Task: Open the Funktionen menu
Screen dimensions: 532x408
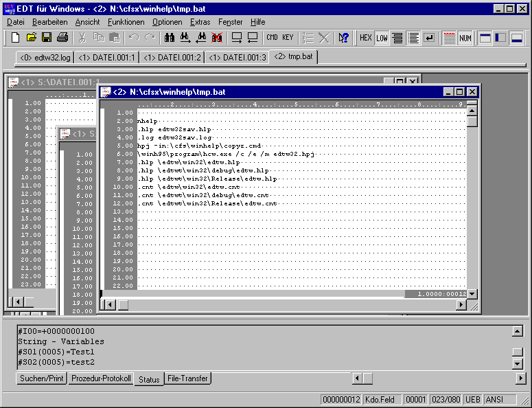Action: click(x=126, y=22)
